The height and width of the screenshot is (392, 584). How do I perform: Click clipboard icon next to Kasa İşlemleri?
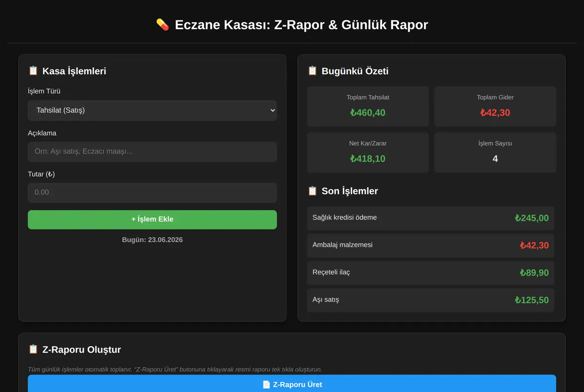[x=33, y=71]
